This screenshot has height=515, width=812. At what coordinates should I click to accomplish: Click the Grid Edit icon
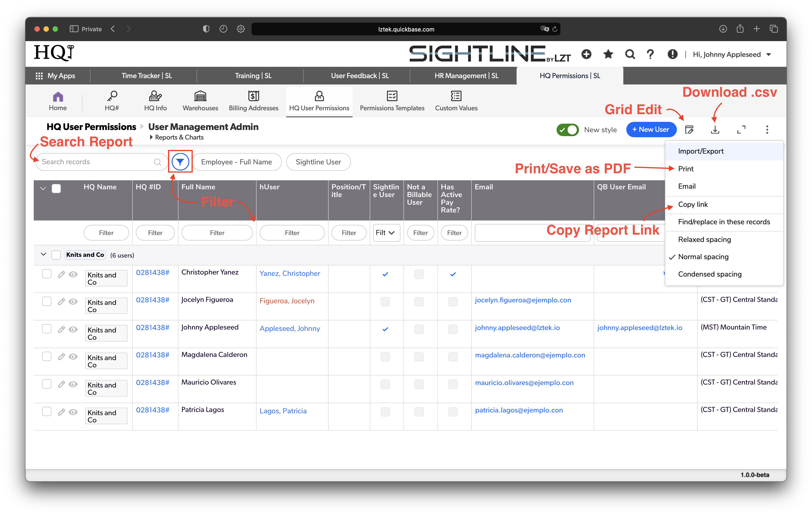(x=689, y=129)
